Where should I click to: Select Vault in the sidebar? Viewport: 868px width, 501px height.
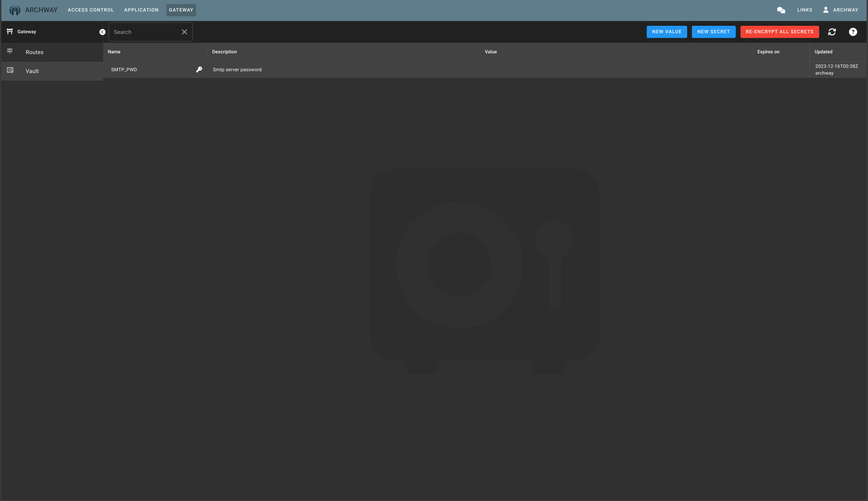[x=52, y=71]
